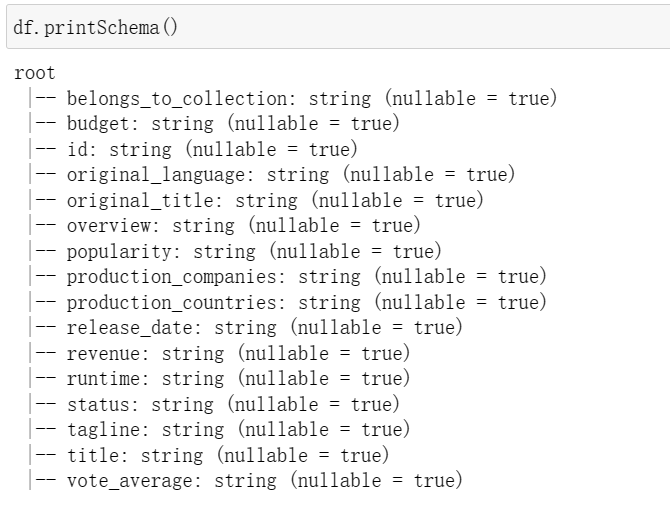
Task: Select the popularity field line
Action: click(235, 251)
